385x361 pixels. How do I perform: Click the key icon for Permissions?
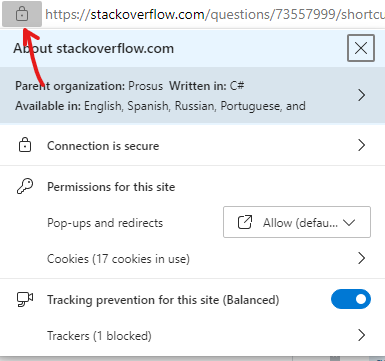click(x=25, y=186)
